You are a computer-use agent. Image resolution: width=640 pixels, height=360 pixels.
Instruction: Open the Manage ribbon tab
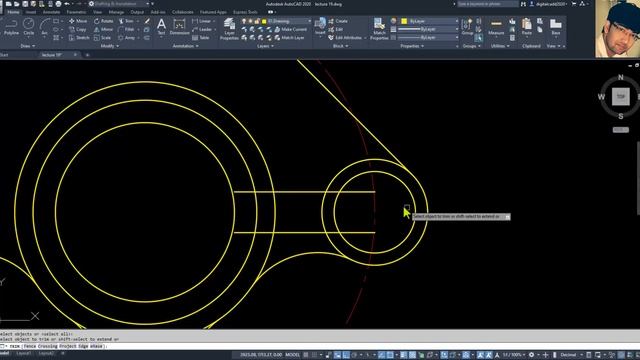(116, 12)
